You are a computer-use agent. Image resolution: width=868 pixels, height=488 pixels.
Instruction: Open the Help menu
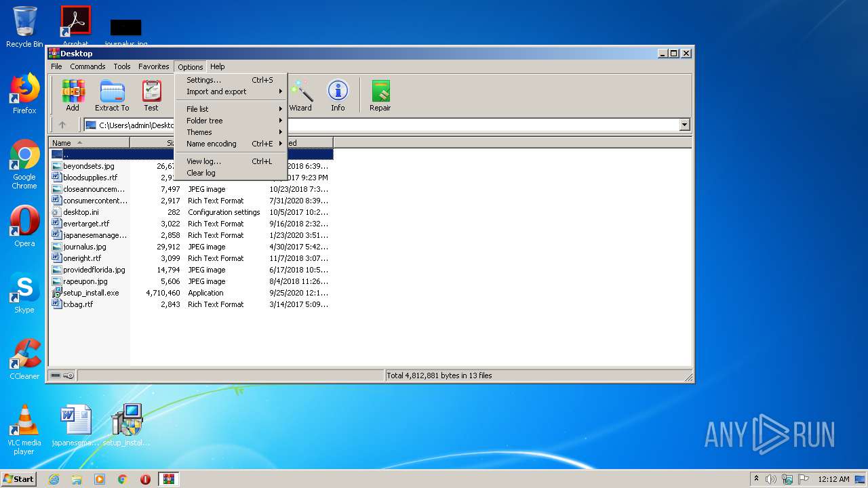tap(217, 66)
